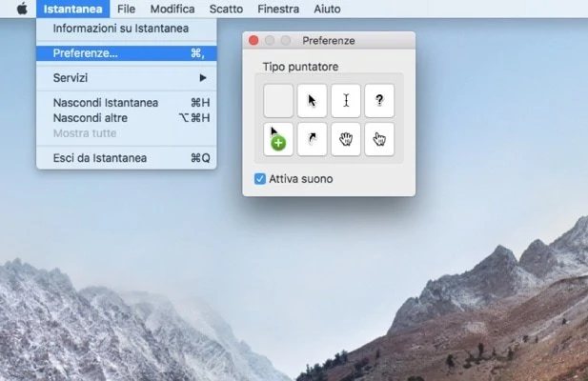Open the Finestra menu
Screen dimensions: 588x381
point(278,9)
